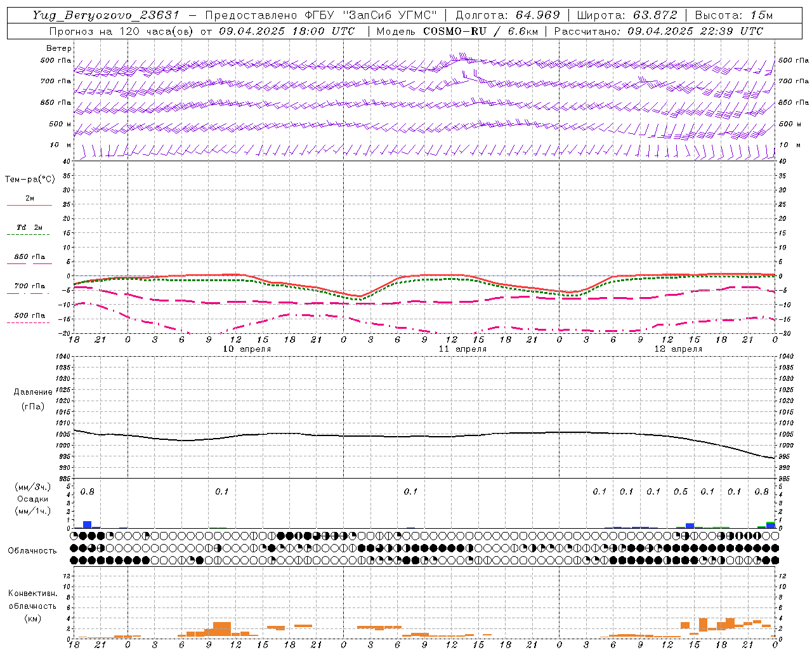Click the "Конвективн." convective cloud label
Image resolution: width=812 pixels, height=650 pixels.
coord(32,594)
